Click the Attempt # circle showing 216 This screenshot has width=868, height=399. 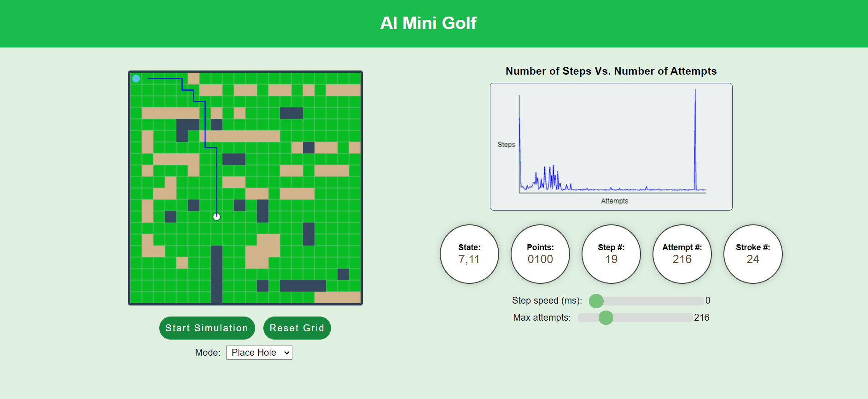pyautogui.click(x=682, y=254)
